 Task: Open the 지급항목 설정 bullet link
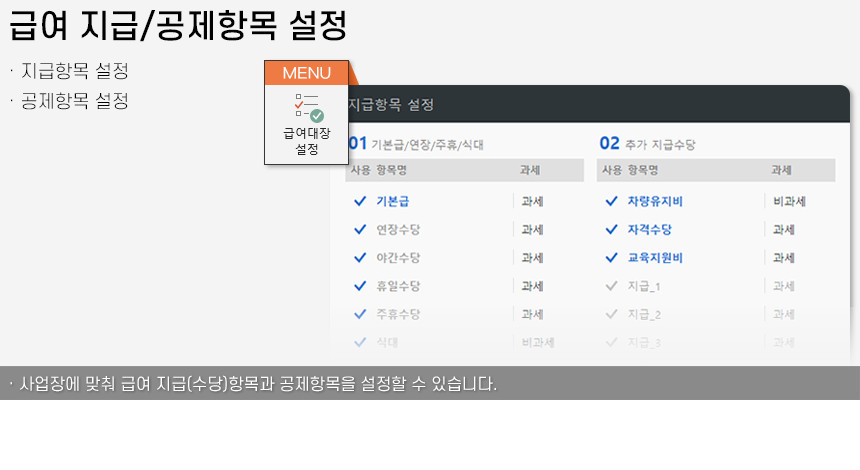pyautogui.click(x=74, y=72)
